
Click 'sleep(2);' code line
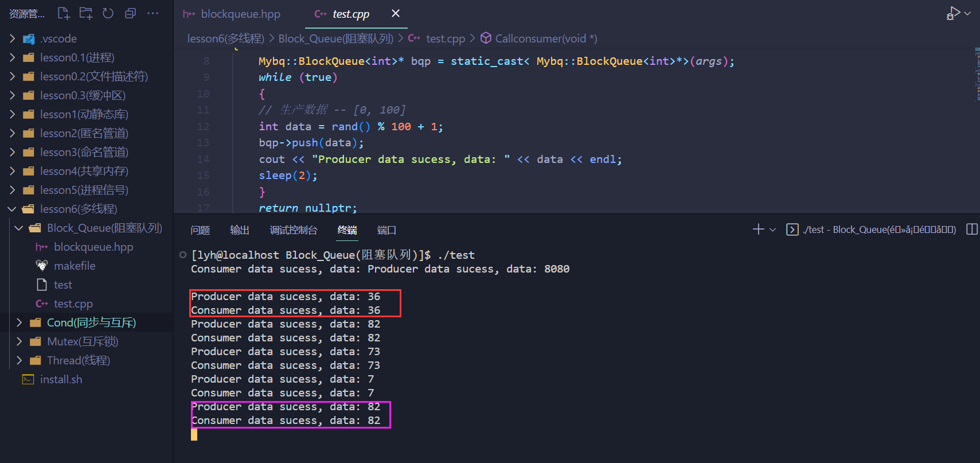tap(288, 176)
